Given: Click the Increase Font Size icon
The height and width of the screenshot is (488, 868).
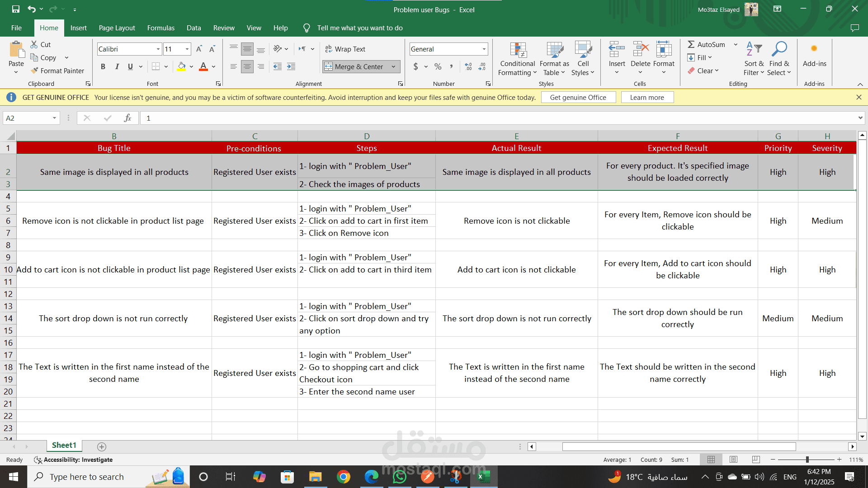Looking at the screenshot, I should pyautogui.click(x=199, y=49).
